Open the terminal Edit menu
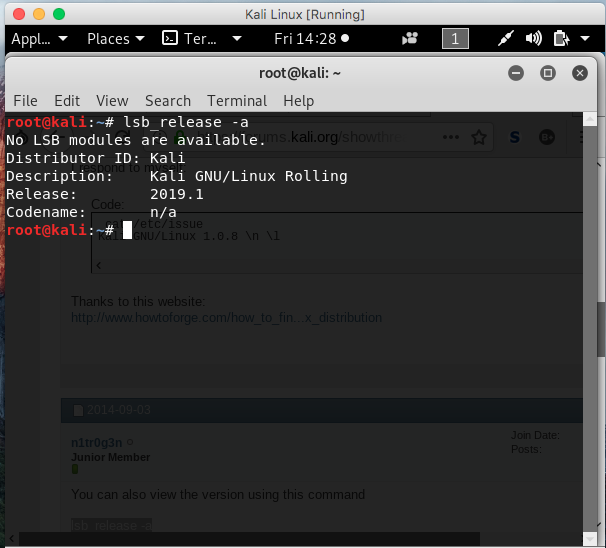The width and height of the screenshot is (606, 548). coord(67,101)
